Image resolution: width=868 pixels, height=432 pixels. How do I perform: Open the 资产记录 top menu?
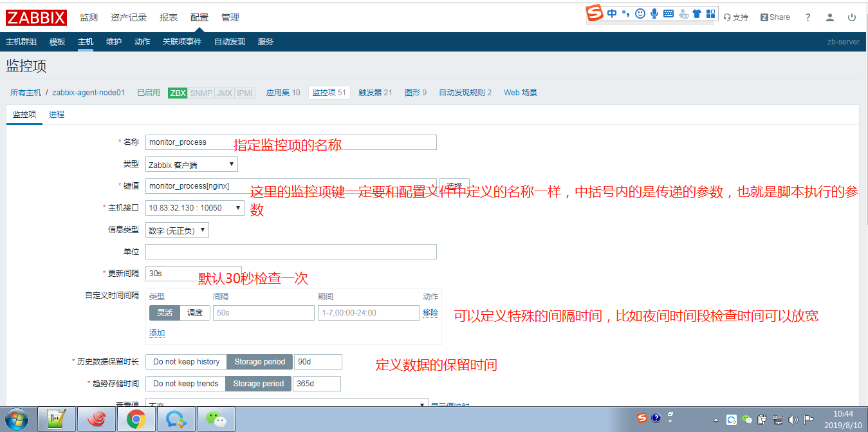point(129,17)
